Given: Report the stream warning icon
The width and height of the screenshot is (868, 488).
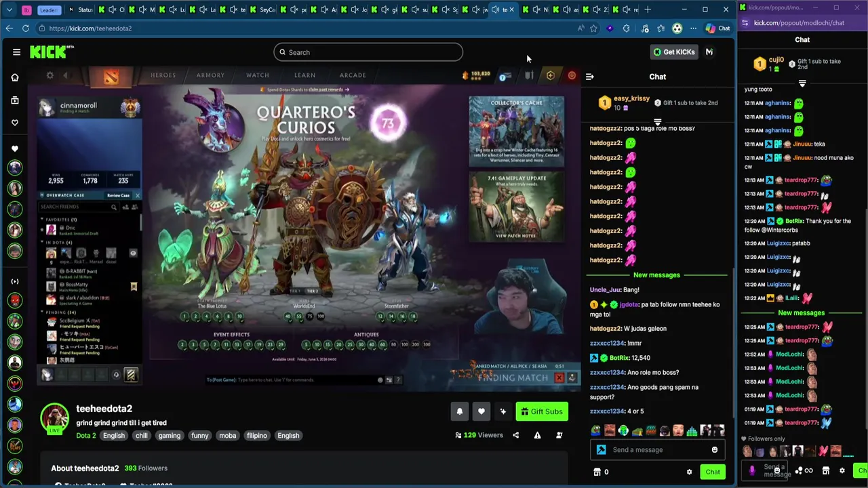Looking at the screenshot, I should click(537, 435).
